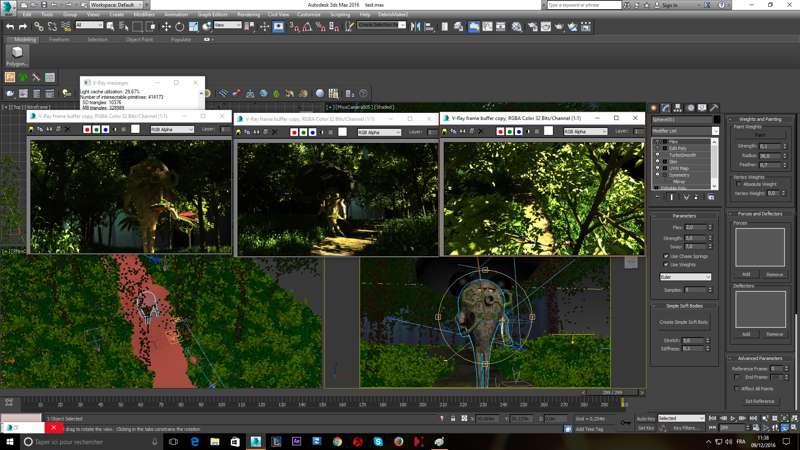
Task: Select the Object Paint ribbon tab
Action: 139,39
